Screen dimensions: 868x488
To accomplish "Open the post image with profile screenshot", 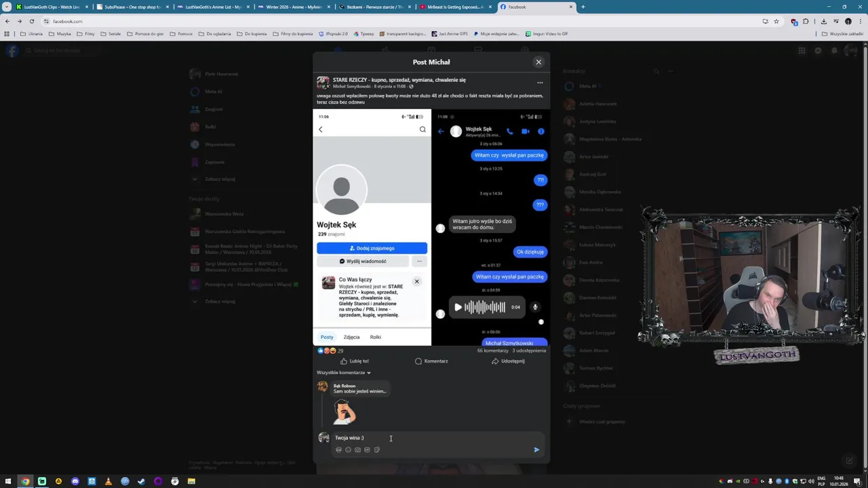I will (x=372, y=227).
